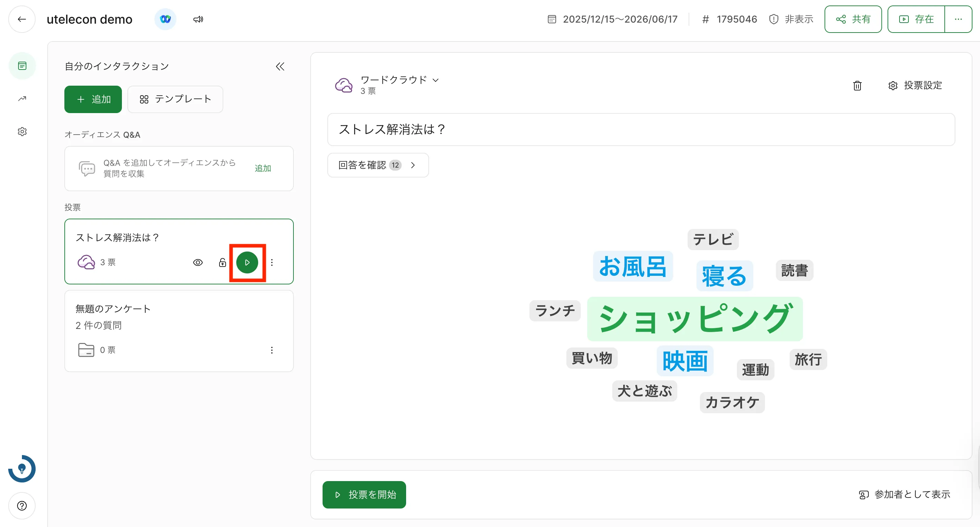
Task: Click the Webex integration icon
Action: (x=165, y=19)
